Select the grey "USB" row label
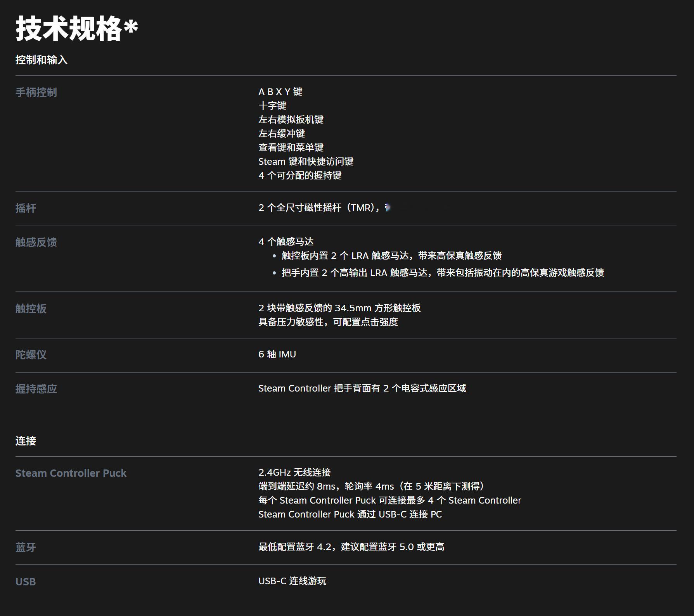This screenshot has height=616, width=694. [26, 581]
